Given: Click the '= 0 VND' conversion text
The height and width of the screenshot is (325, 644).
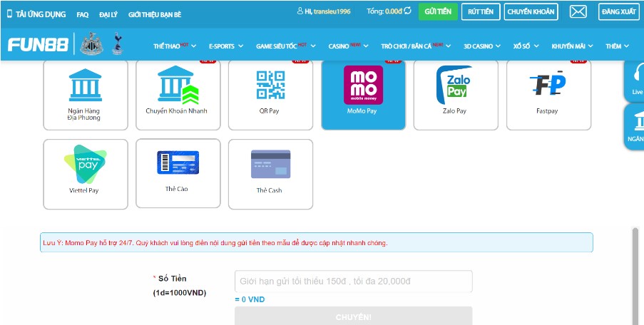Looking at the screenshot, I should coord(250,299).
